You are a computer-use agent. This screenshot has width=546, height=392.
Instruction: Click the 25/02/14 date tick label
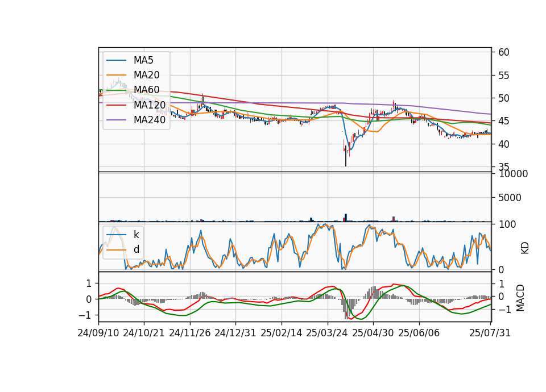point(282,333)
